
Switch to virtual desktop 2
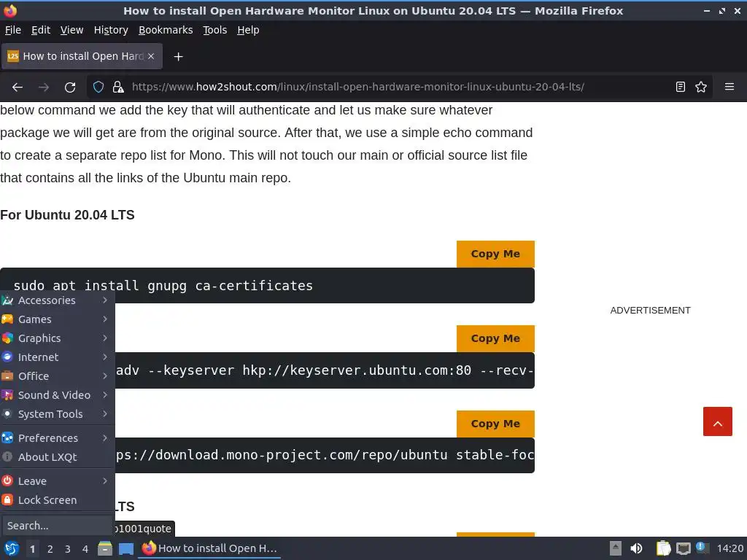50,549
